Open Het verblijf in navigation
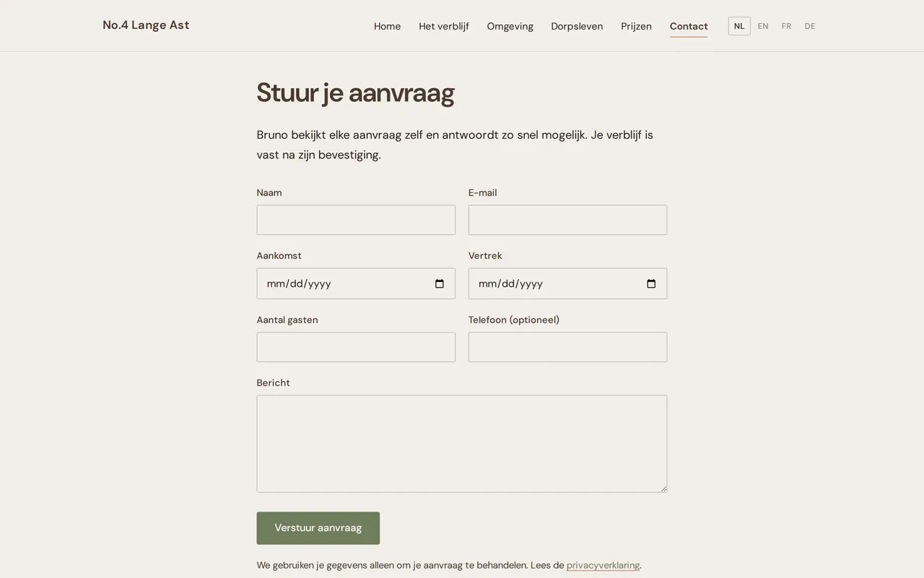 pos(444,26)
